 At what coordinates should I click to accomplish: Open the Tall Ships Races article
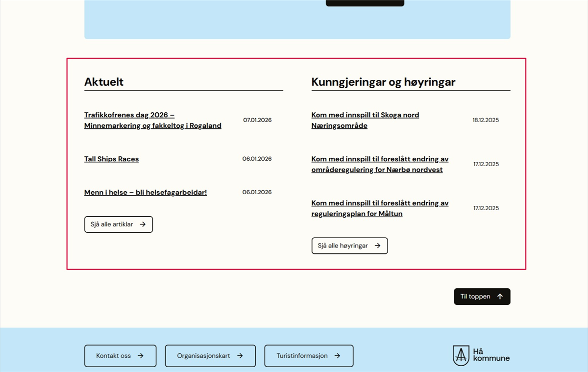pos(111,159)
